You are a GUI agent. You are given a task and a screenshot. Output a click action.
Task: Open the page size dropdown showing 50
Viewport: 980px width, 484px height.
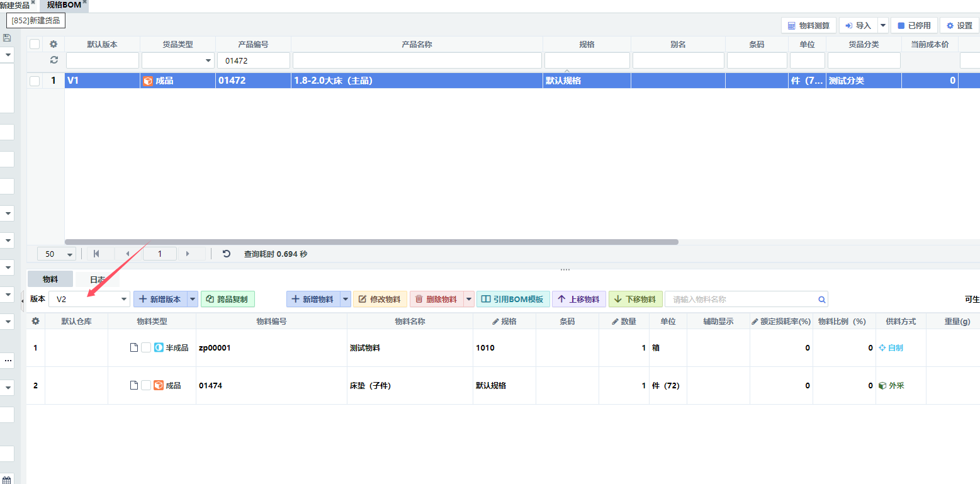[57, 254]
